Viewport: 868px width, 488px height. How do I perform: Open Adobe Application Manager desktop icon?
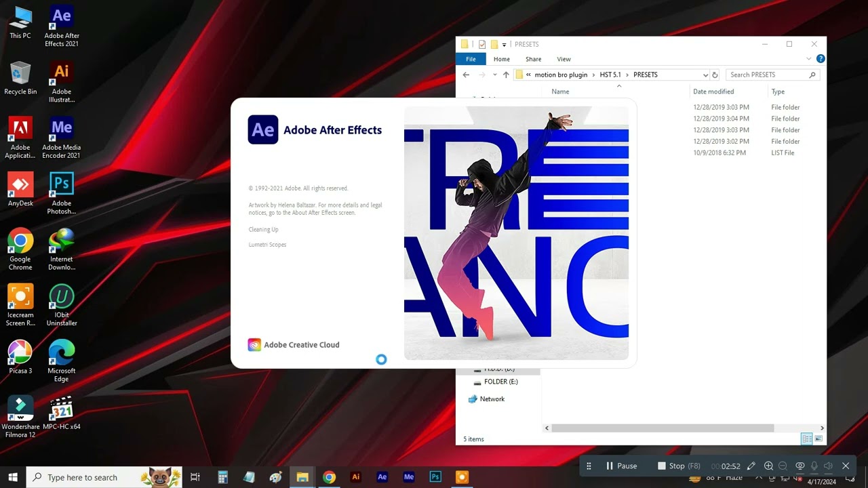point(20,138)
